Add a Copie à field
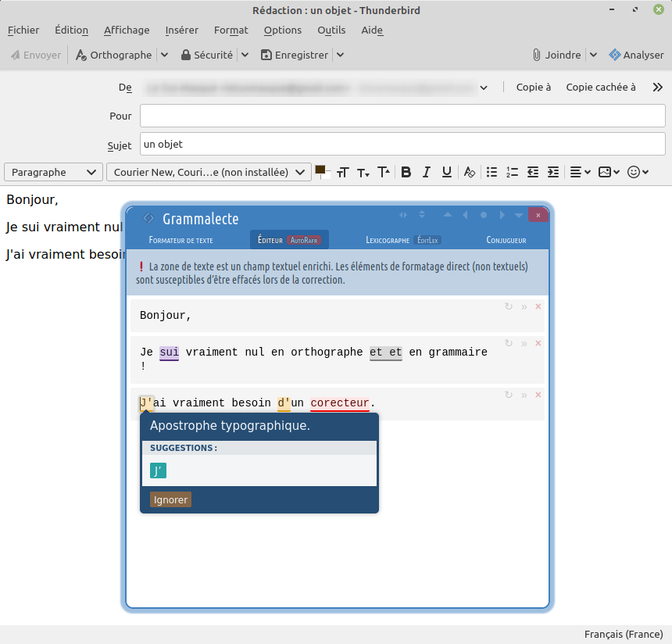The height and width of the screenshot is (644, 672). 534,87
